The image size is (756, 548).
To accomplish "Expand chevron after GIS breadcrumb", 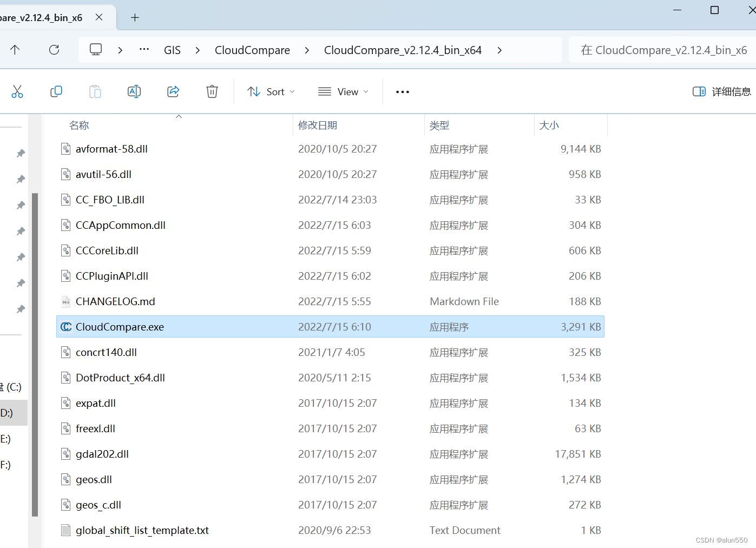I will [198, 50].
